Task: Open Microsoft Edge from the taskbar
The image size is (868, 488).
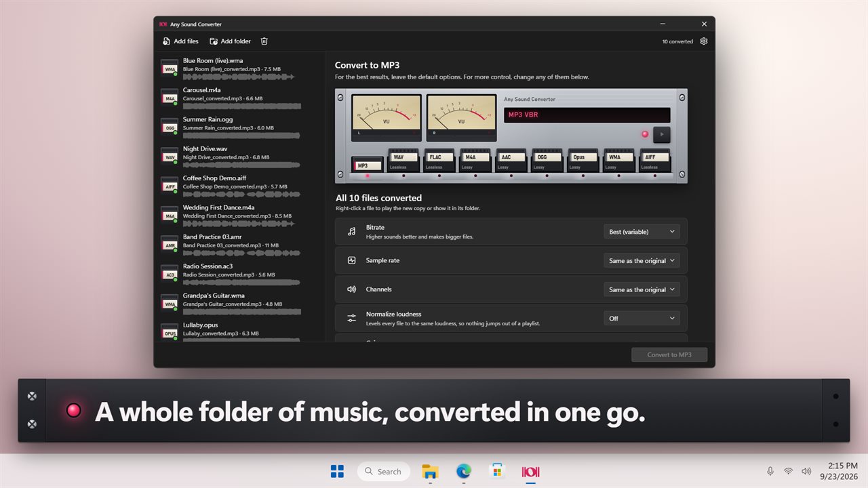Action: 464,472
